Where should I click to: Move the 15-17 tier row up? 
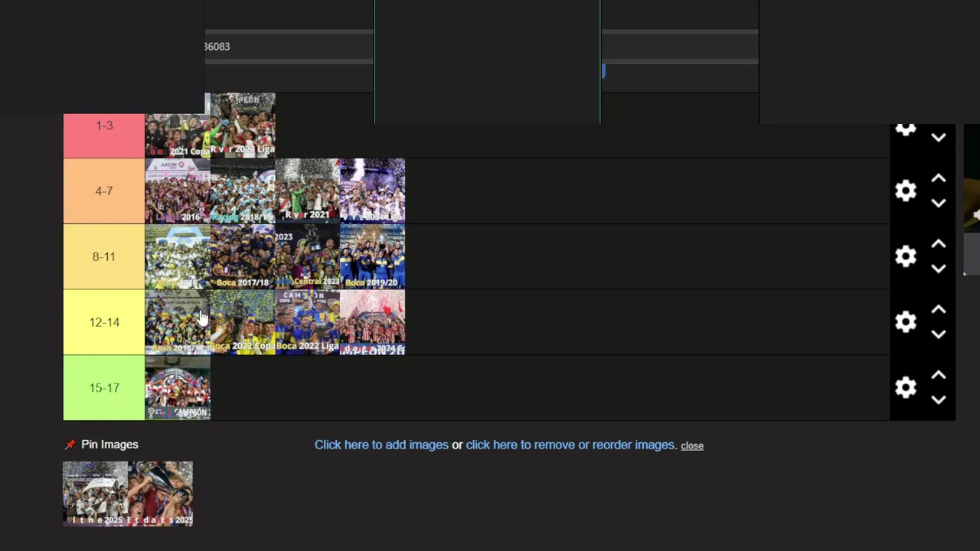point(939,376)
